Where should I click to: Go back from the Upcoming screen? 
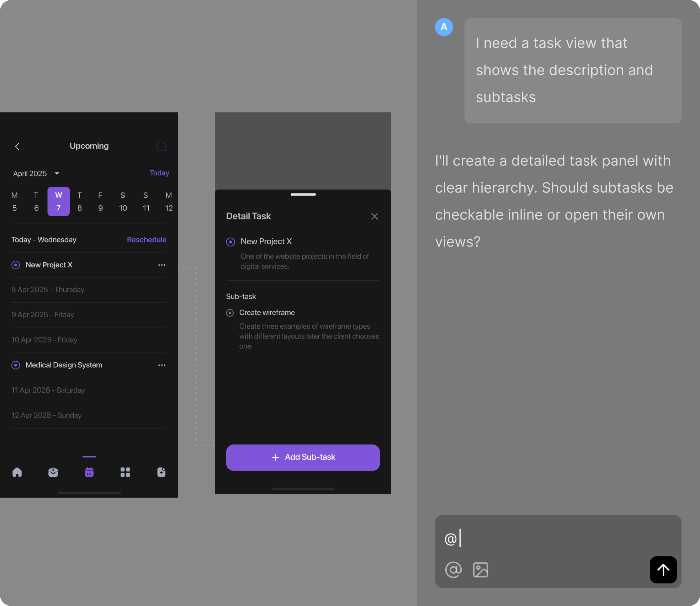17,147
